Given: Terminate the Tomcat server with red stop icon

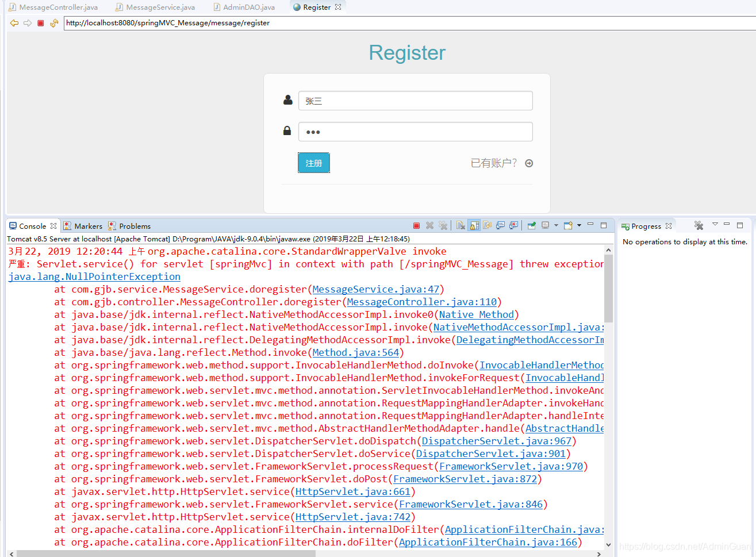Looking at the screenshot, I should 417,225.
